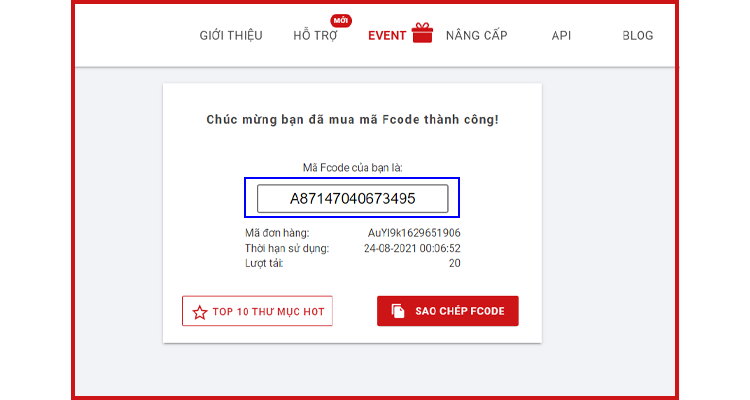Select order code AuYl9k1629651906
The height and width of the screenshot is (400, 750).
pyautogui.click(x=414, y=233)
